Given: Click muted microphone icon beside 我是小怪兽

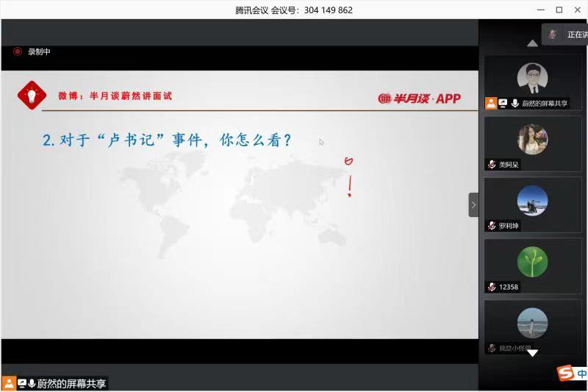Looking at the screenshot, I should tap(492, 348).
